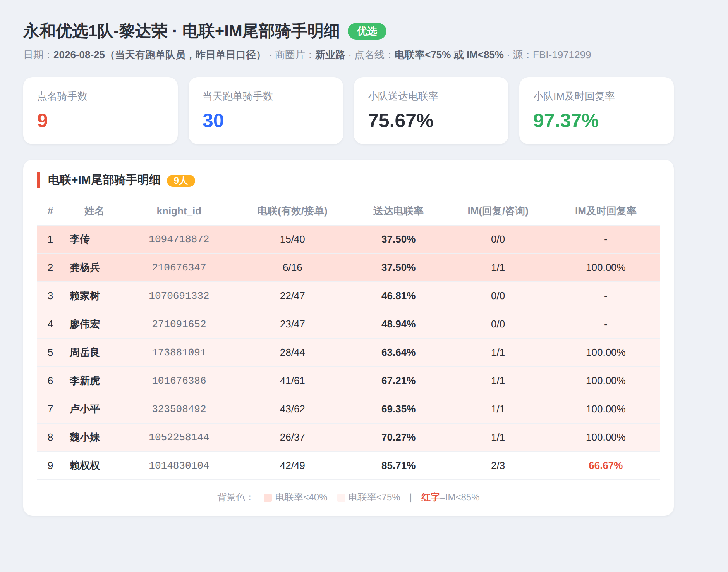The image size is (728, 572).
Task: Click the 23/47 电联 cell
Action: 292,324
